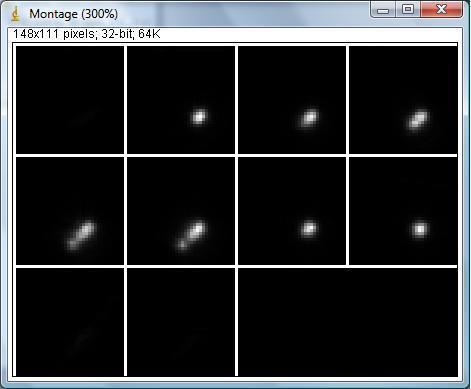The width and height of the screenshot is (471, 389).
Task: Click the empty black area at bottom right
Action: (x=348, y=322)
